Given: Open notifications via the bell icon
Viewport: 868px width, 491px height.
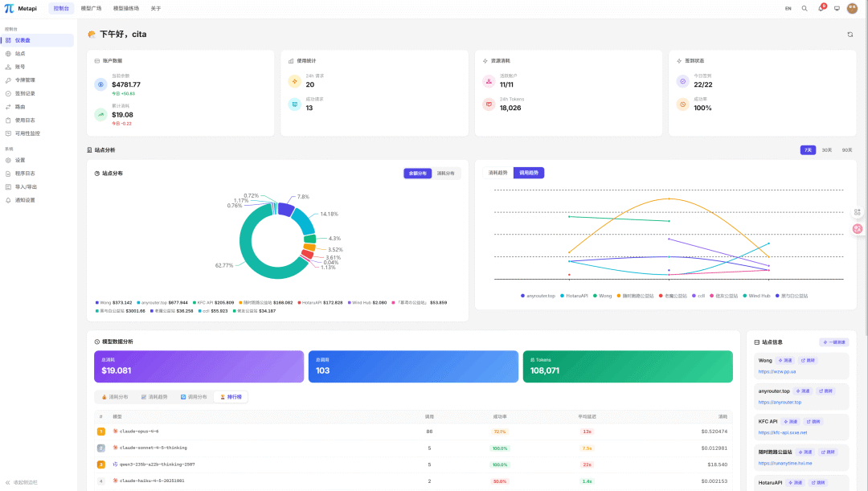Looking at the screenshot, I should (x=821, y=8).
